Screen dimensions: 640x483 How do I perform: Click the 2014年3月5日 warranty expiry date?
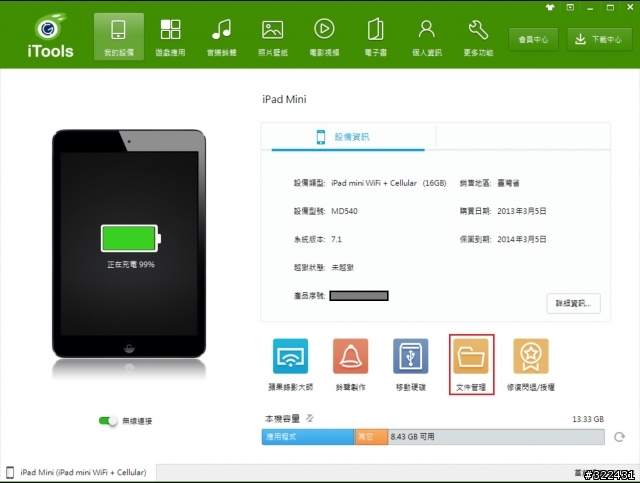522,239
